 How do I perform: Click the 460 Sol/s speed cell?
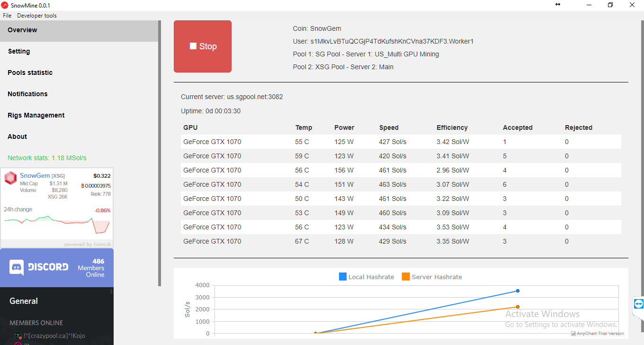pos(393,213)
